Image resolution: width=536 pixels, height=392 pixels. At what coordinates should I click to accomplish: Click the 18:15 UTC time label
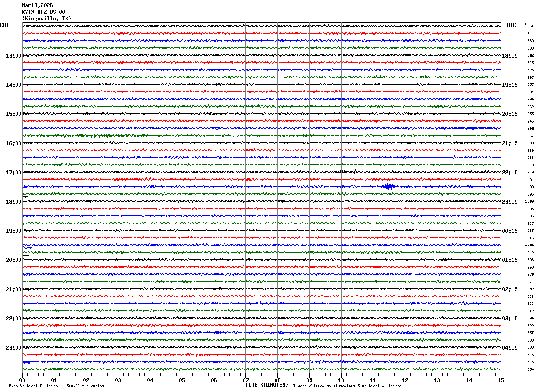click(x=510, y=56)
